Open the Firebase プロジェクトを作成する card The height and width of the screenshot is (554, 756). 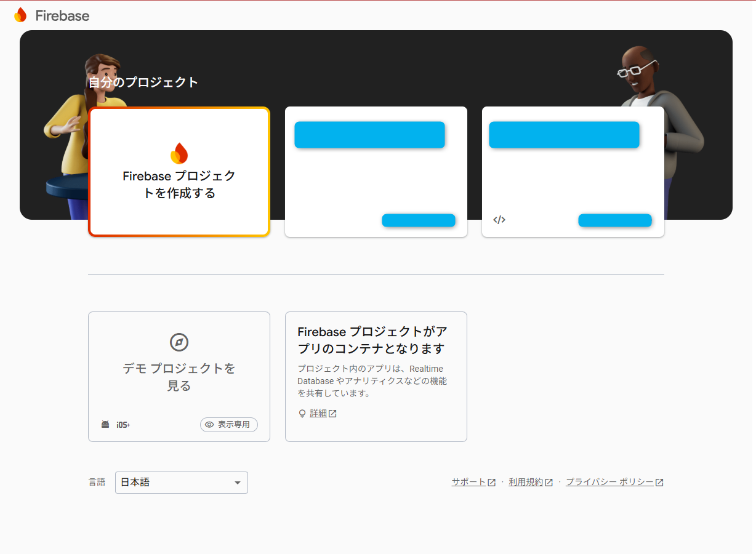[179, 172]
